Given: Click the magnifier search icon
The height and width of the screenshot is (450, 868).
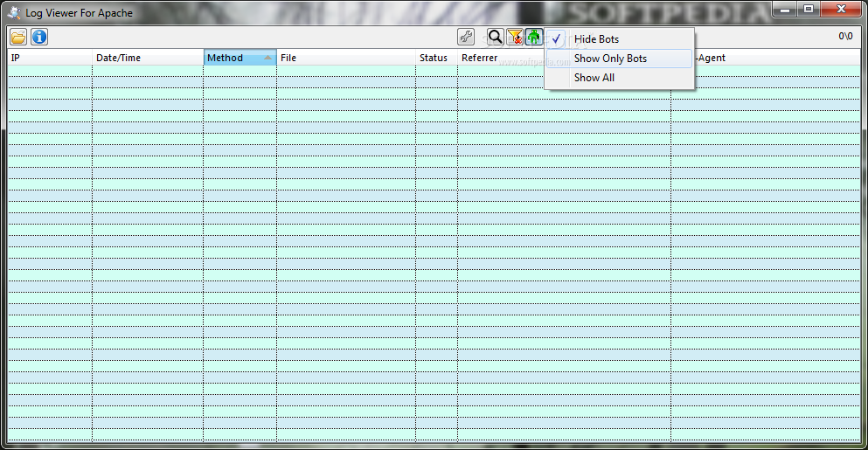Looking at the screenshot, I should 496,37.
